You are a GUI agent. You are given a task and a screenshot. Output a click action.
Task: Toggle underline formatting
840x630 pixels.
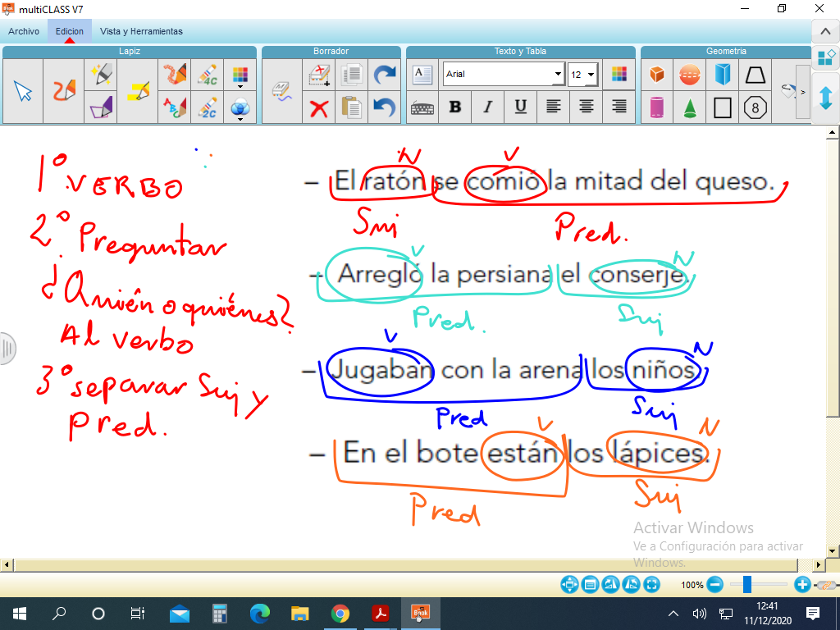pos(520,107)
